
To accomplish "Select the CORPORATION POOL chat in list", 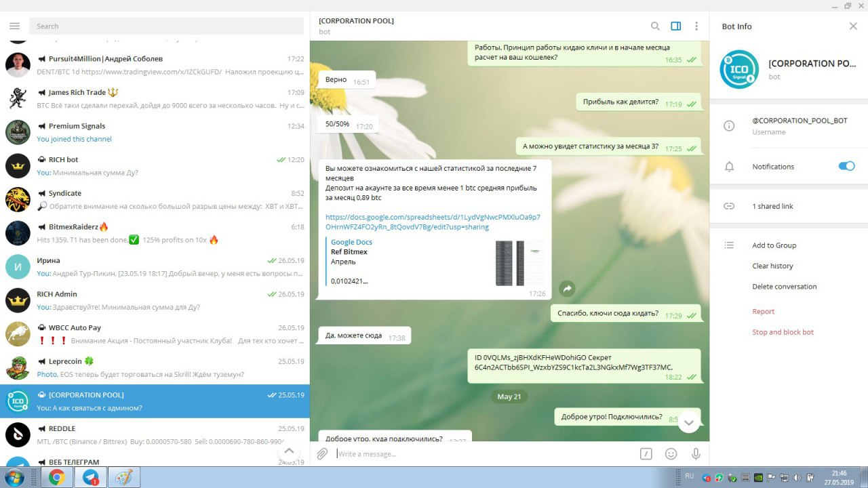I will (x=155, y=401).
